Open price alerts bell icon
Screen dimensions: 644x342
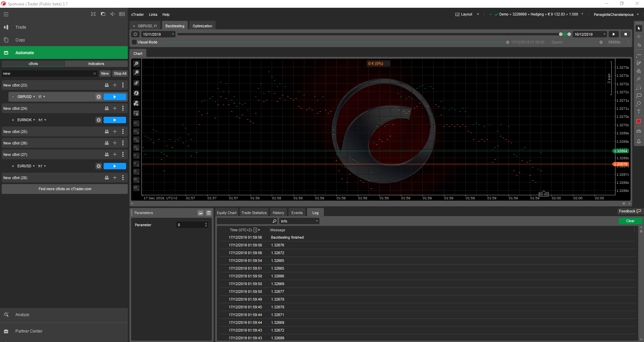(639, 141)
